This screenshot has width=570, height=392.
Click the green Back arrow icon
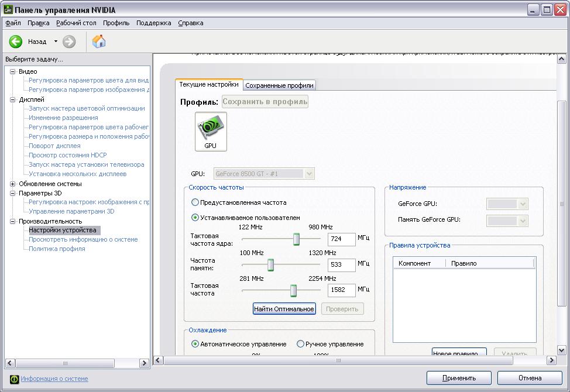pos(16,42)
